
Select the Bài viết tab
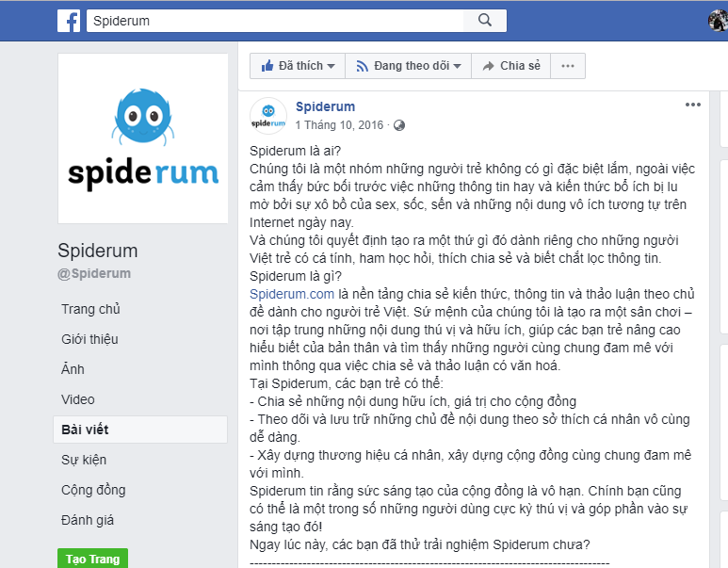[140, 430]
